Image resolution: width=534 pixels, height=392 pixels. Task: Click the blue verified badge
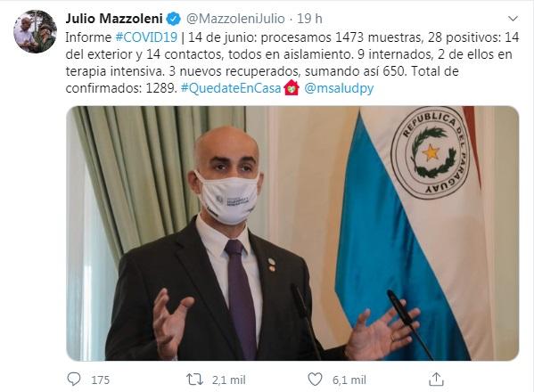pyautogui.click(x=173, y=19)
